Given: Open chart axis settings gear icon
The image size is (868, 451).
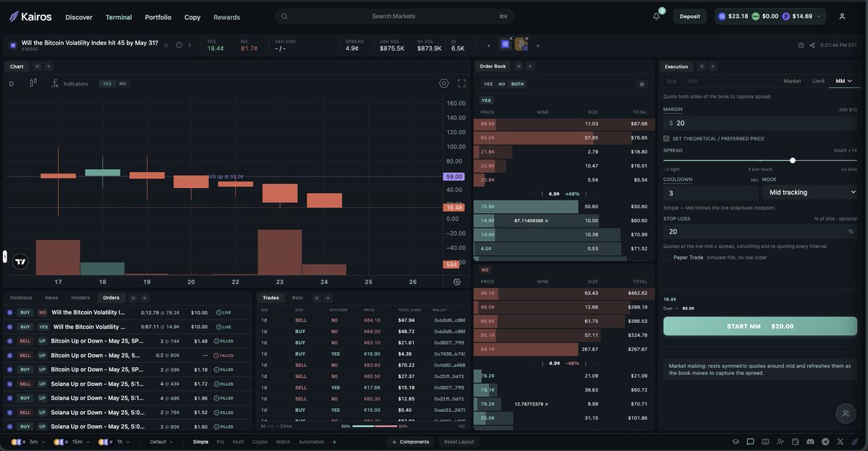Looking at the screenshot, I should pyautogui.click(x=456, y=282).
